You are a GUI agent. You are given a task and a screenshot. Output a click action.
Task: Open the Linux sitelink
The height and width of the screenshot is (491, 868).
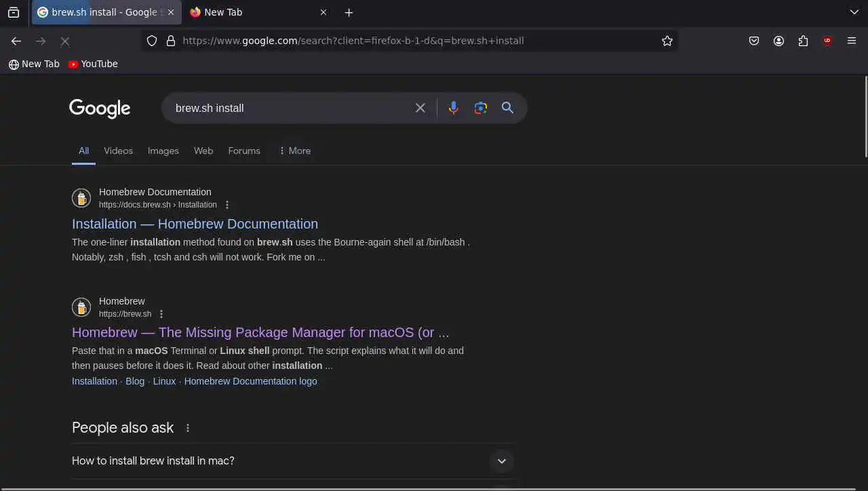[164, 381]
